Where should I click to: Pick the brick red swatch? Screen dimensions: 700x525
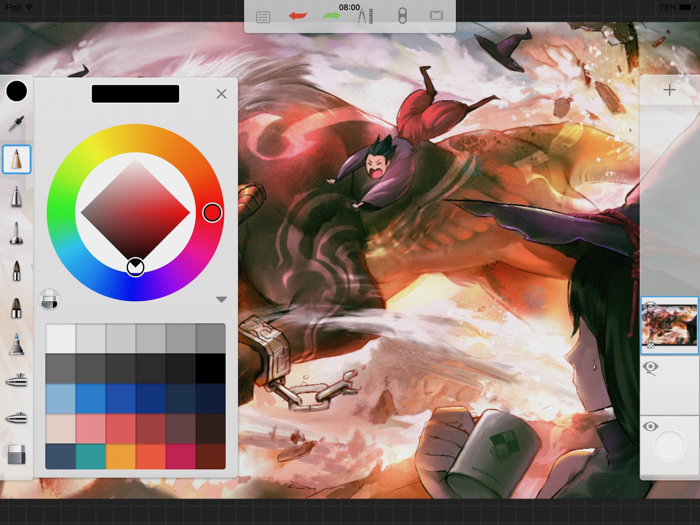150,428
